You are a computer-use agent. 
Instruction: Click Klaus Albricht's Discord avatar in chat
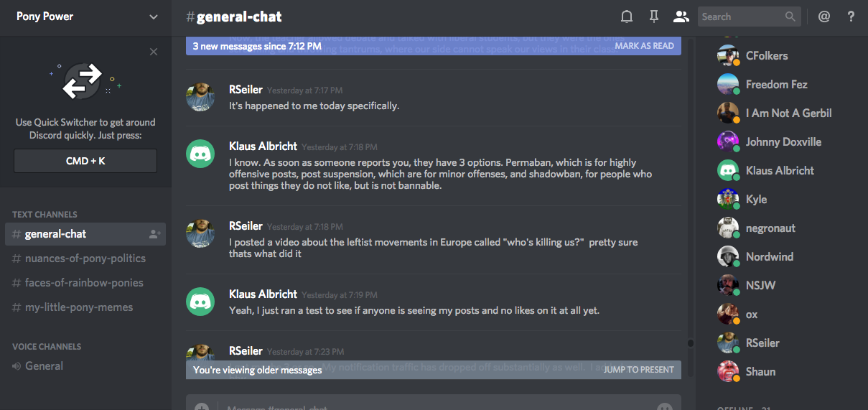pyautogui.click(x=201, y=154)
